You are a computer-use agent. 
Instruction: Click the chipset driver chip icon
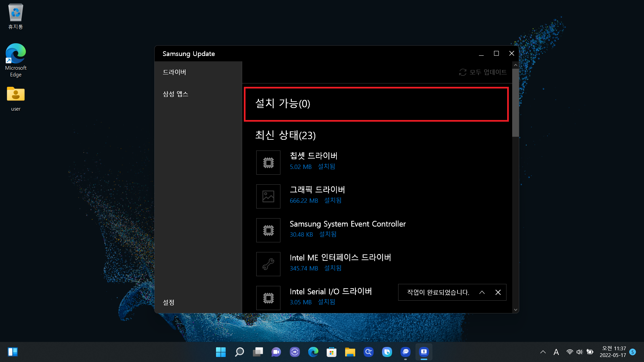click(x=268, y=163)
